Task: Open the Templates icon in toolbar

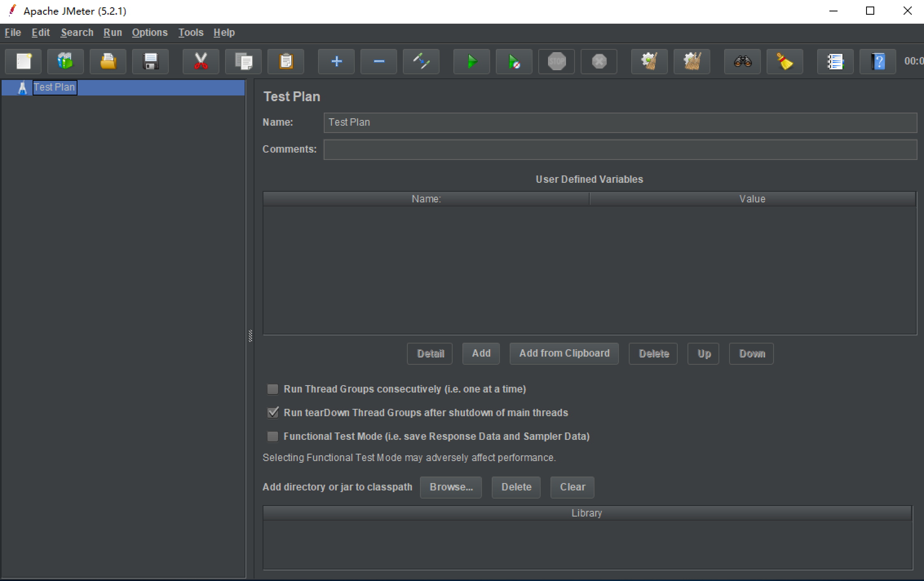Action: pyautogui.click(x=66, y=62)
